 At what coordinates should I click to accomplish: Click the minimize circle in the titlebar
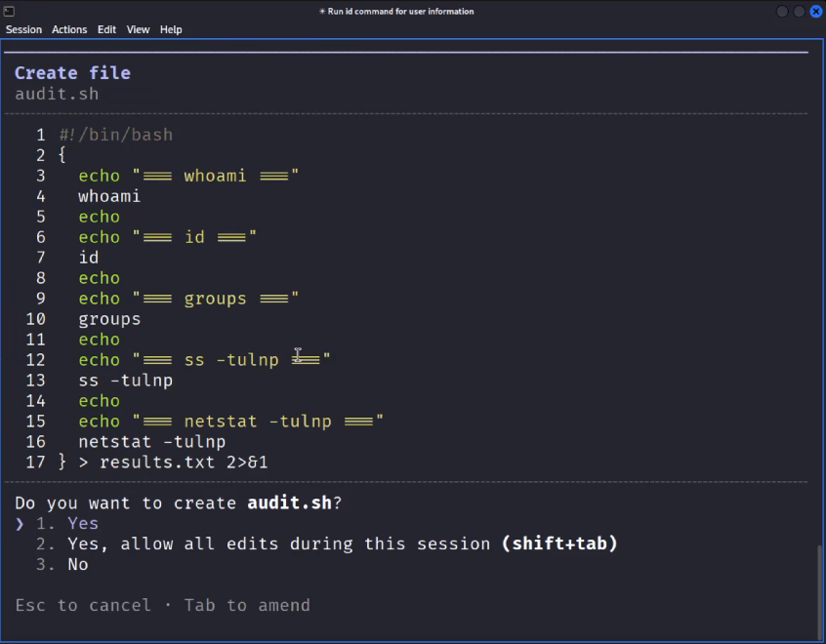click(781, 11)
